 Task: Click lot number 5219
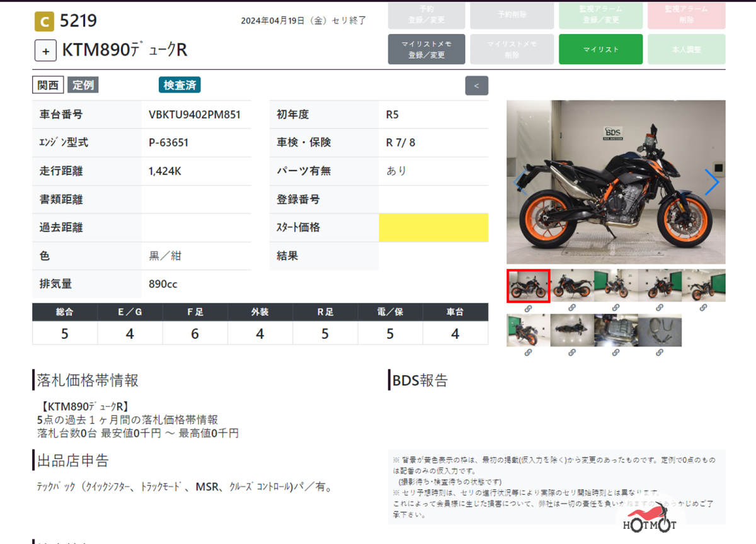point(78,21)
